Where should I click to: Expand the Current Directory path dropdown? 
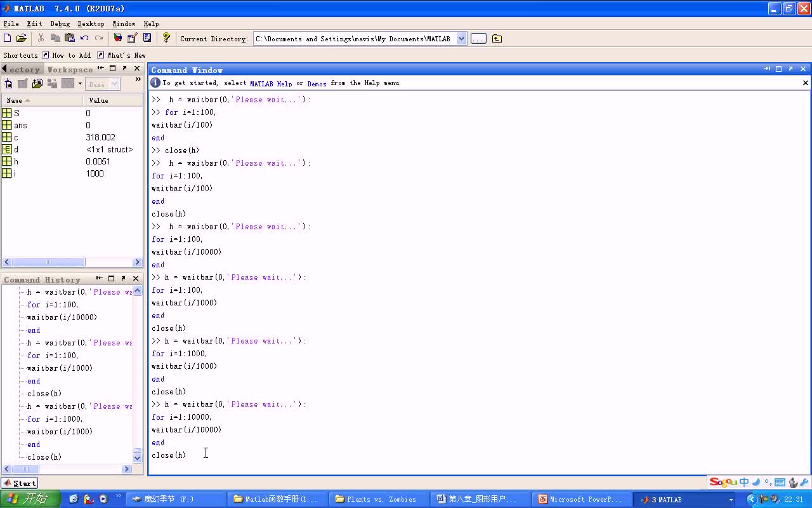click(461, 39)
